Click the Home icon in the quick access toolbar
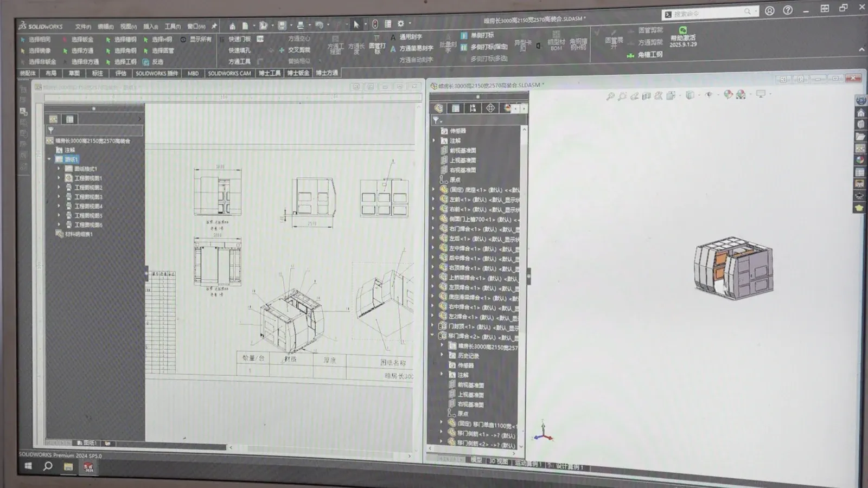Viewport: 868px width, 488px height. point(232,25)
